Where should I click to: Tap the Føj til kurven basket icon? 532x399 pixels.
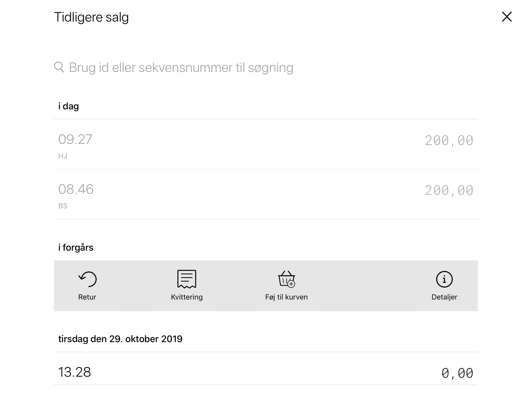click(x=286, y=279)
